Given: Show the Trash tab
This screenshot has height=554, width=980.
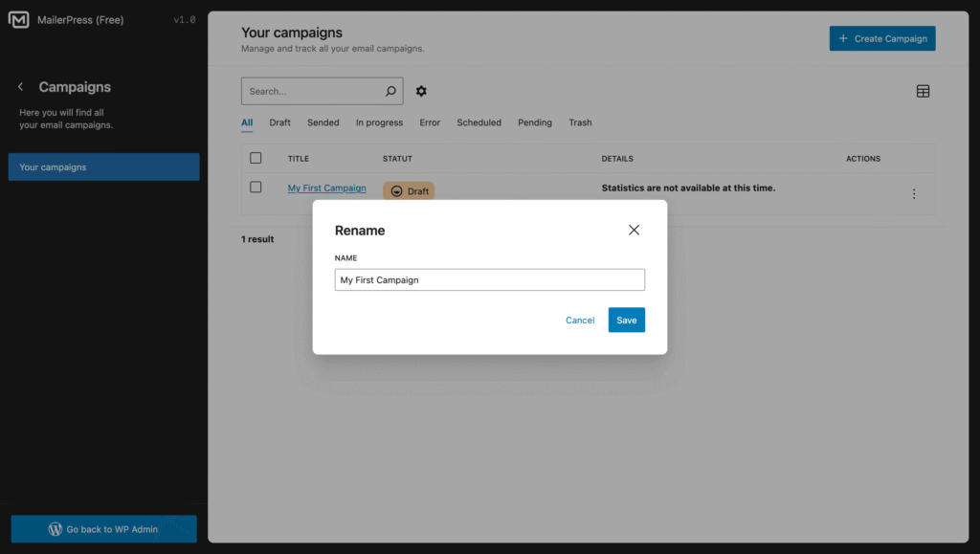Looking at the screenshot, I should tap(580, 122).
